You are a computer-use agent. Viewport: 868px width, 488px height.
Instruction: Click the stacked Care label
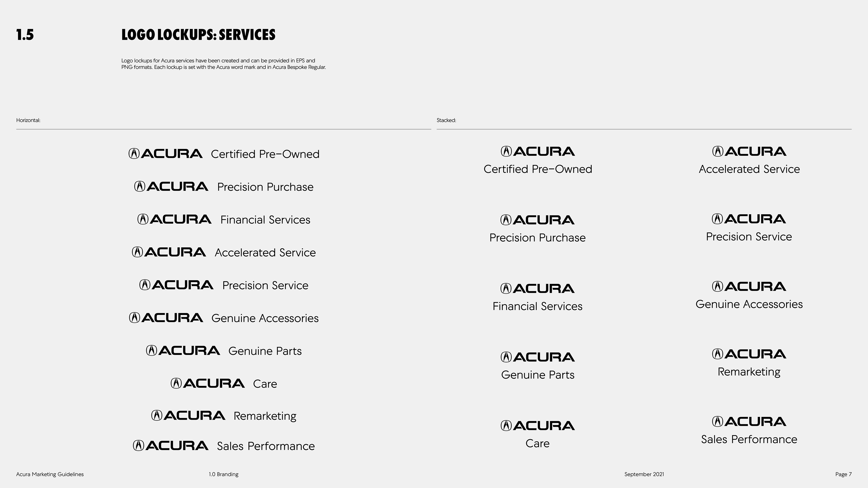[538, 443]
